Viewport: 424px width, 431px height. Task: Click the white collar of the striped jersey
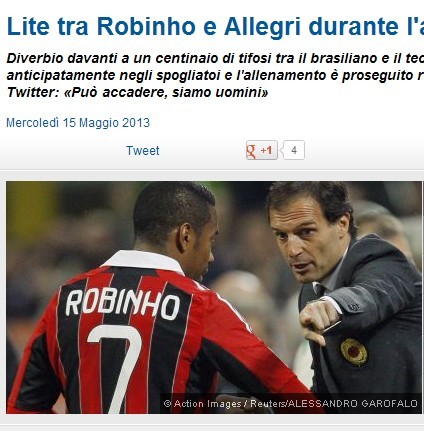pyautogui.click(x=143, y=260)
